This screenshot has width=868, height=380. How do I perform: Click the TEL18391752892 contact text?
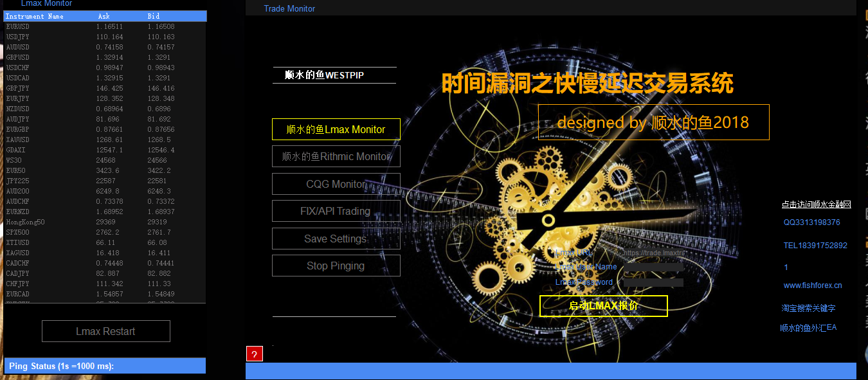click(815, 246)
